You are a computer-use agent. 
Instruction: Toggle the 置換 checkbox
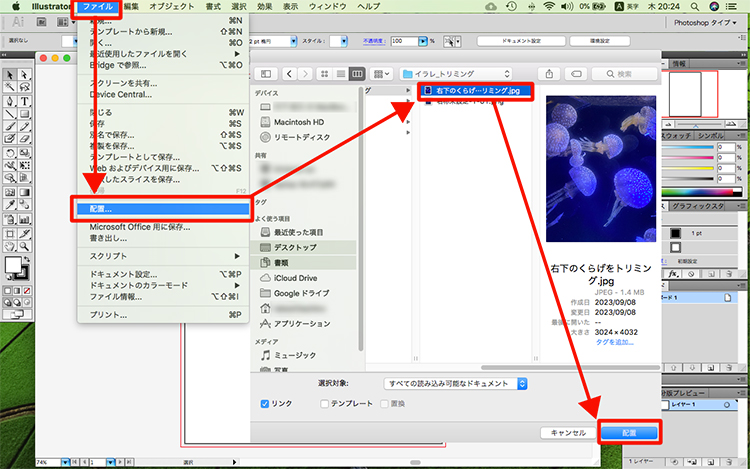point(384,403)
